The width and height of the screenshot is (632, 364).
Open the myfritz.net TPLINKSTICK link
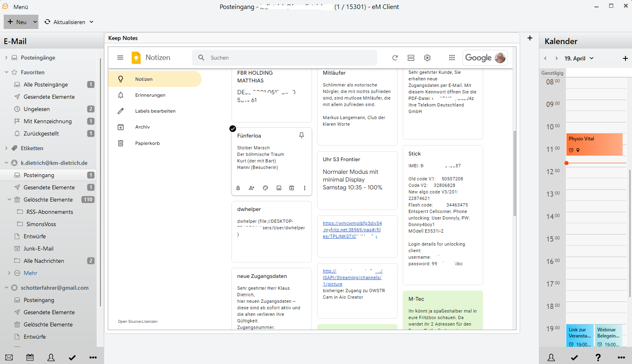[x=352, y=230]
